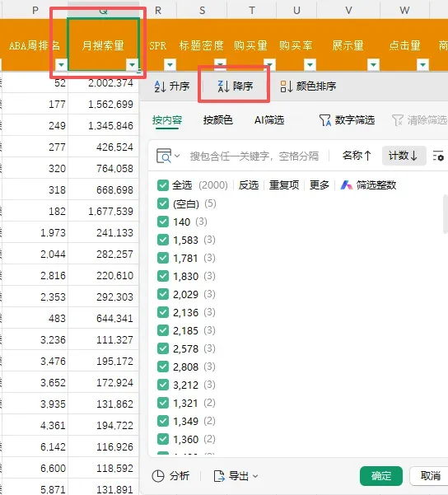Uncheck the 3,212 value checkbox
This screenshot has width=448, height=495.
pos(163,385)
